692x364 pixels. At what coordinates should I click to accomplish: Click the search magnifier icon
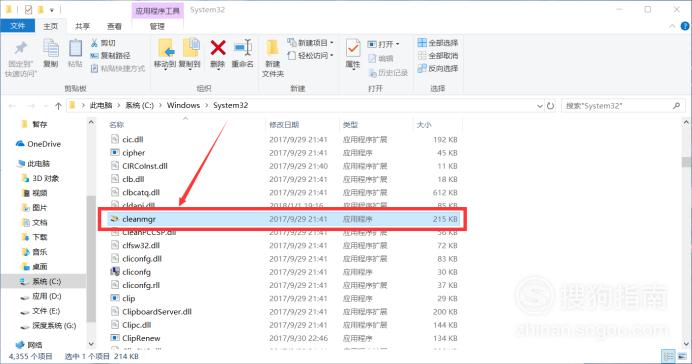(x=677, y=106)
